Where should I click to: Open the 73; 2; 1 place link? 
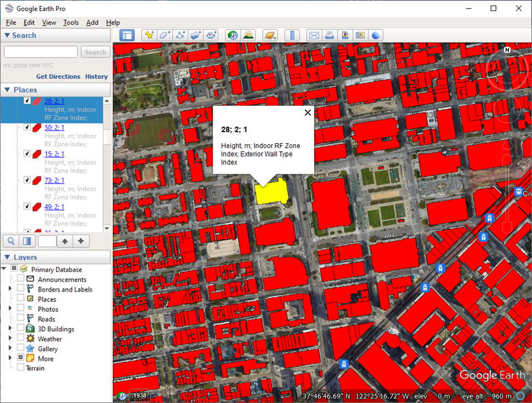(x=54, y=180)
